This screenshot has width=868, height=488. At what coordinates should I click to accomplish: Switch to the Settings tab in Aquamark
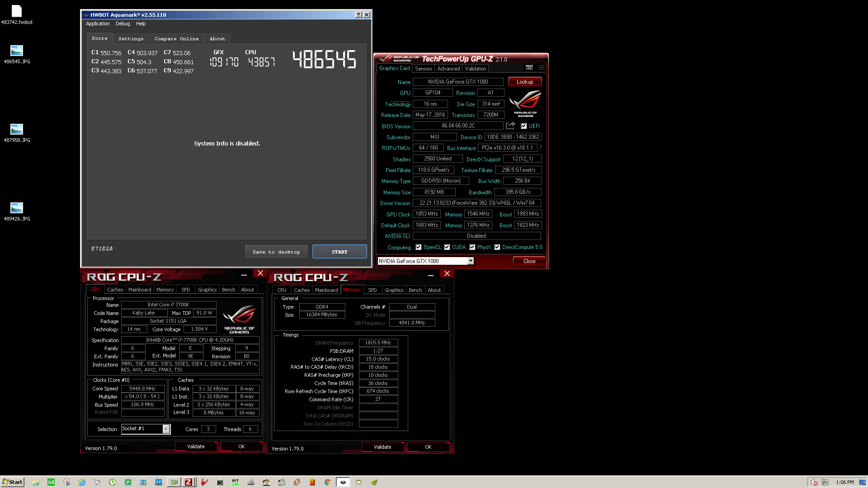coord(131,38)
